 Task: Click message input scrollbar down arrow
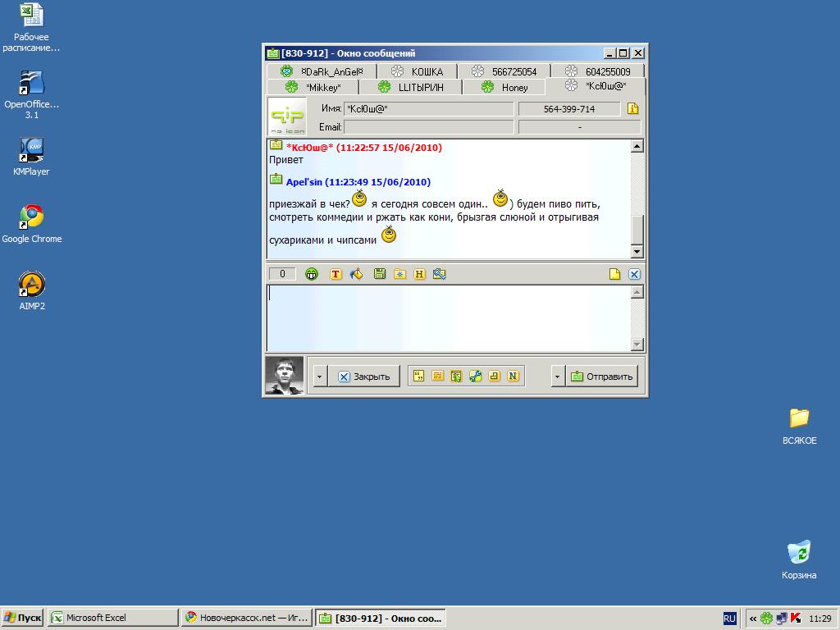pyautogui.click(x=637, y=345)
